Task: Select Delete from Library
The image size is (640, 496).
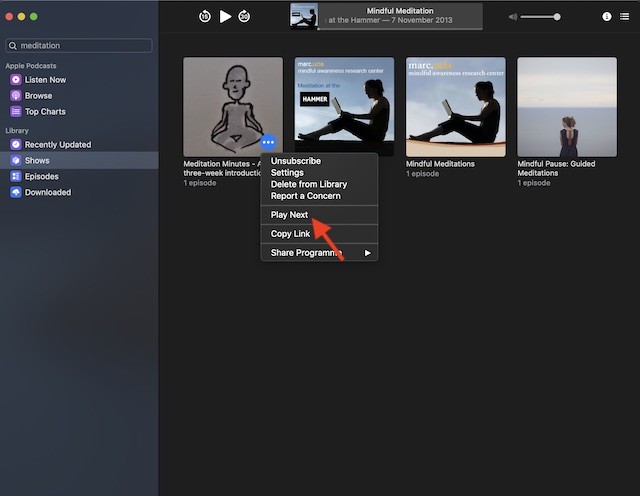Action: [x=319, y=184]
